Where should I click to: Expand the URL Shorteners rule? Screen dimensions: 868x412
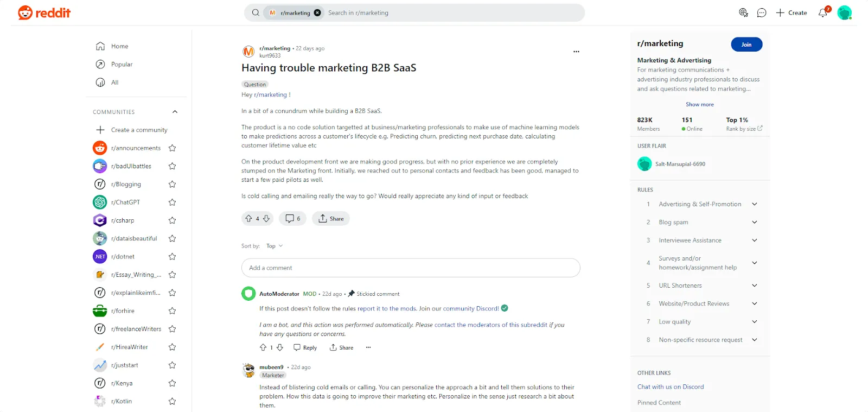coord(754,286)
